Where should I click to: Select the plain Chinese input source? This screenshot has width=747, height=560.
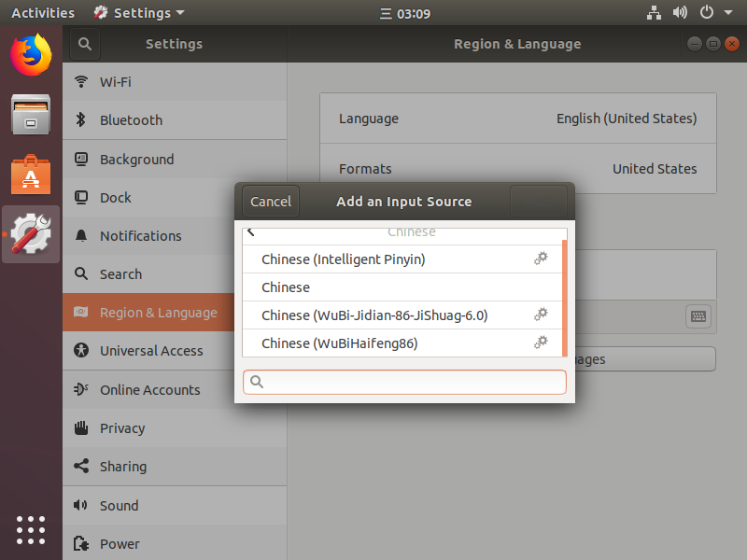click(286, 287)
